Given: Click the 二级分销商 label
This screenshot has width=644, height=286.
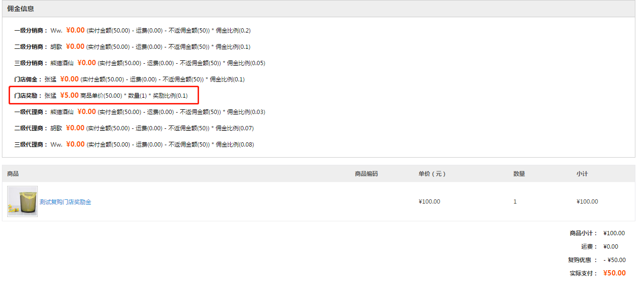Looking at the screenshot, I should click(31, 46).
